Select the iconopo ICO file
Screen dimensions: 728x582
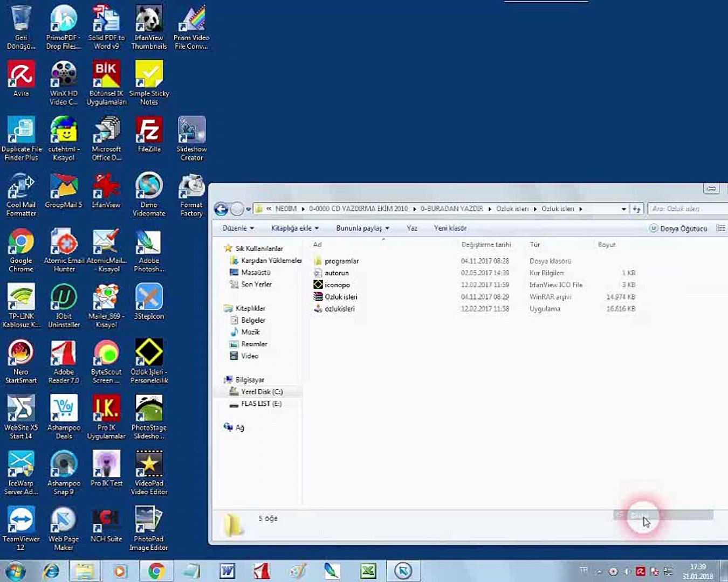[x=337, y=285]
